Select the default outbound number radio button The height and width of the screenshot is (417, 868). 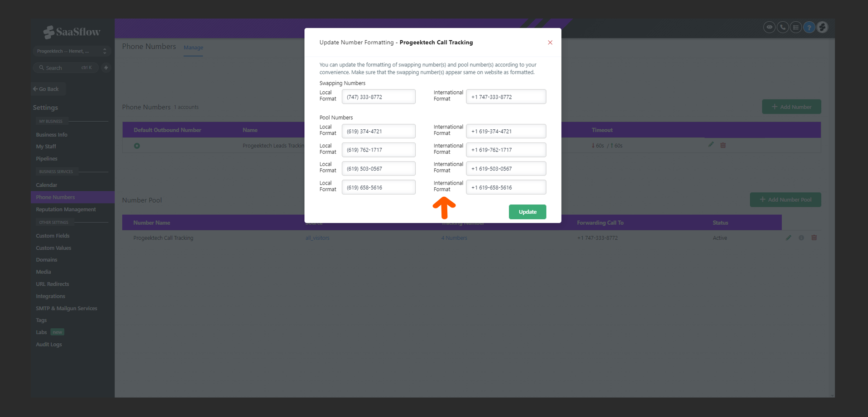[137, 146]
